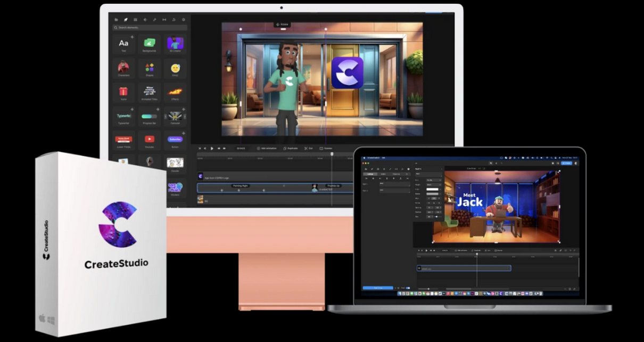The width and height of the screenshot is (644, 342).
Task: Add the Typewriter element
Action: click(x=123, y=116)
